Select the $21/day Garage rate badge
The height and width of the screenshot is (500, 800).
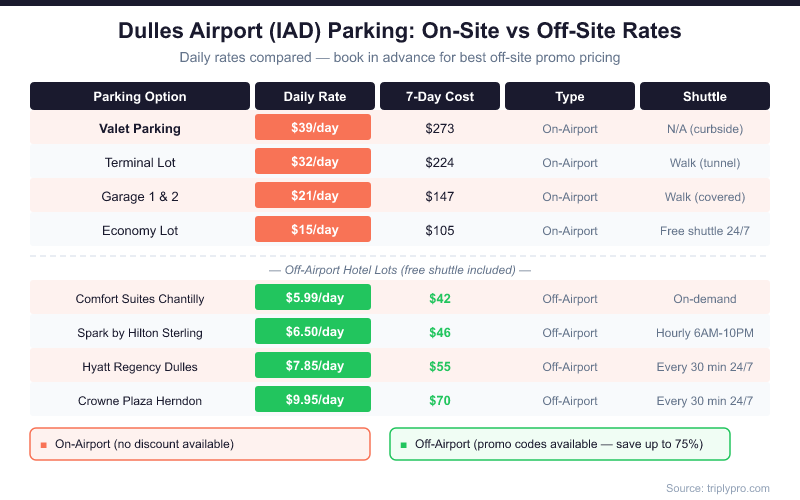313,196
